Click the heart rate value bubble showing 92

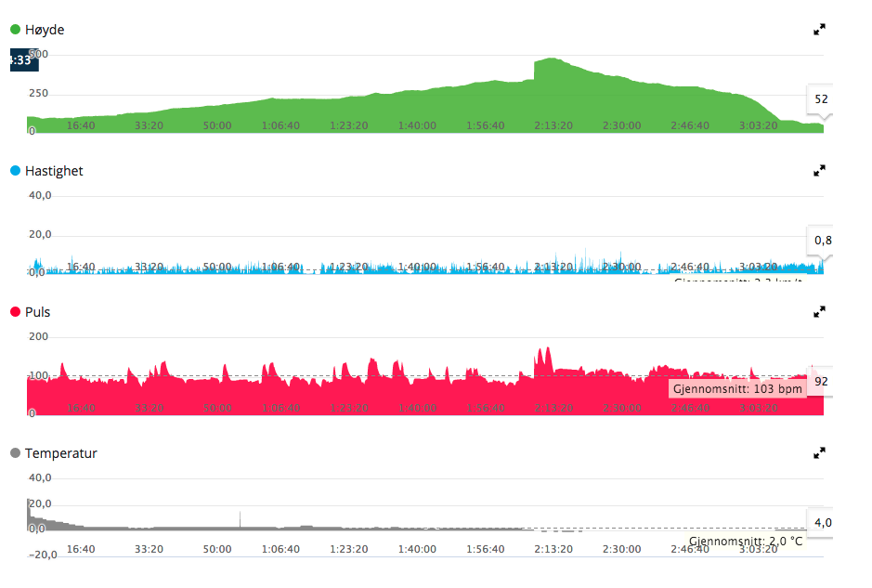[821, 382]
